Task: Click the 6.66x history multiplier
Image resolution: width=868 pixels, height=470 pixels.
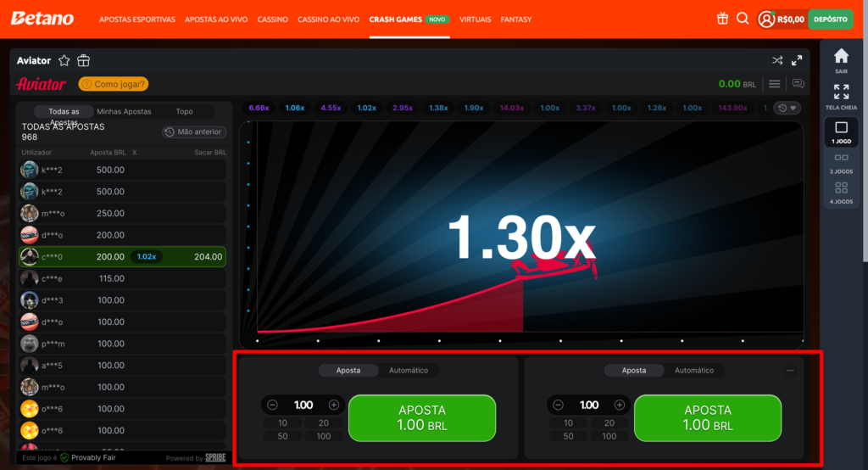Action: click(x=259, y=108)
